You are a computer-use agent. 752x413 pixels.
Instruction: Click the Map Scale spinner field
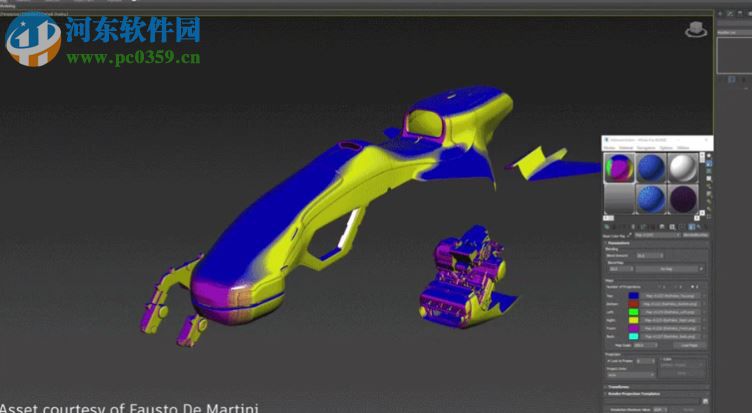(646, 345)
